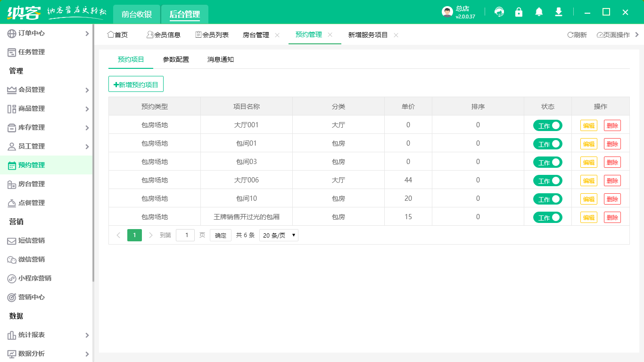
Task: Switch to 后台管理 top tab
Action: 185,14
